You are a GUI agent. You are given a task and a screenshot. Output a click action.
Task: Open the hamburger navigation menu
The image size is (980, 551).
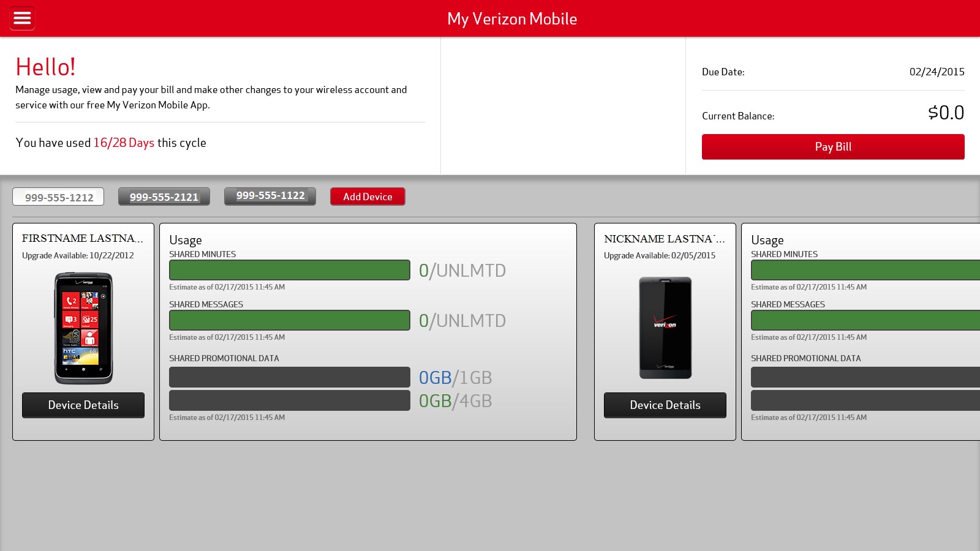point(22,18)
